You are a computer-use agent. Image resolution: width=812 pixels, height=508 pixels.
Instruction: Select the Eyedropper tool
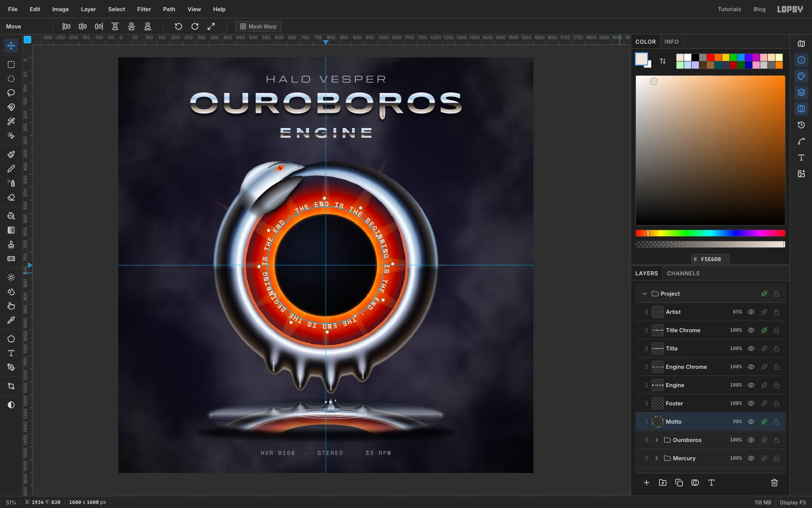coord(11,321)
